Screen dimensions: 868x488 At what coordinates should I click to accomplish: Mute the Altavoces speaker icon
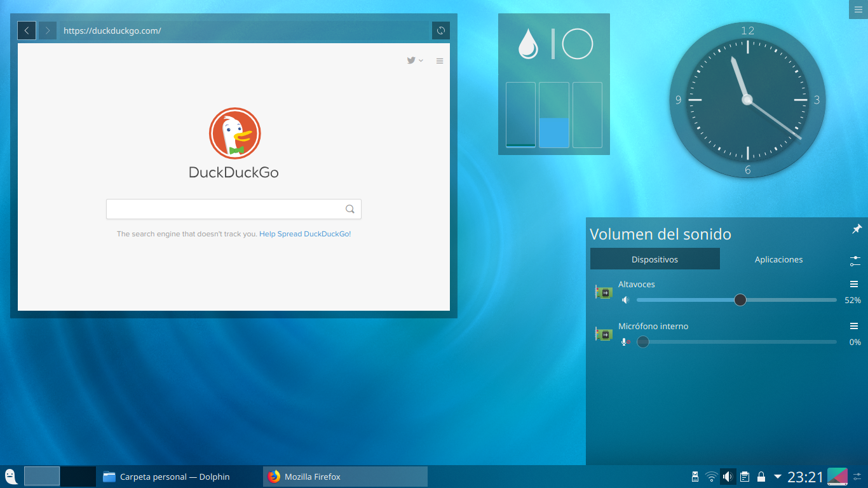click(625, 300)
